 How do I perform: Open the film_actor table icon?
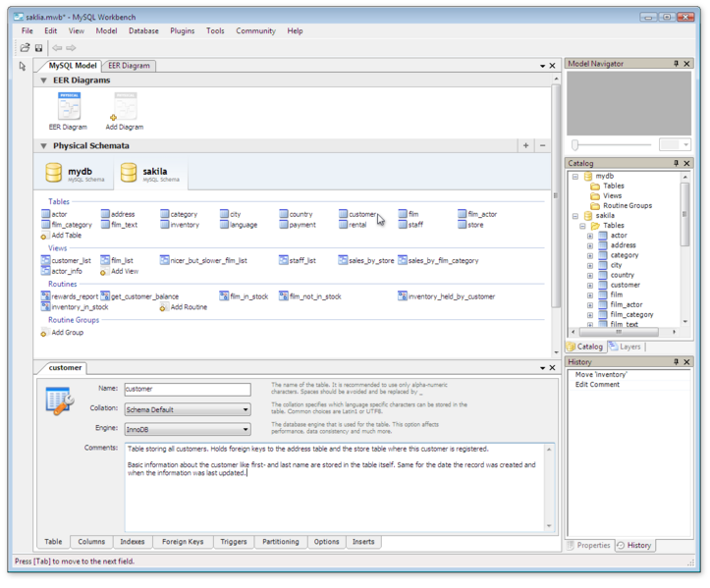pyautogui.click(x=461, y=214)
